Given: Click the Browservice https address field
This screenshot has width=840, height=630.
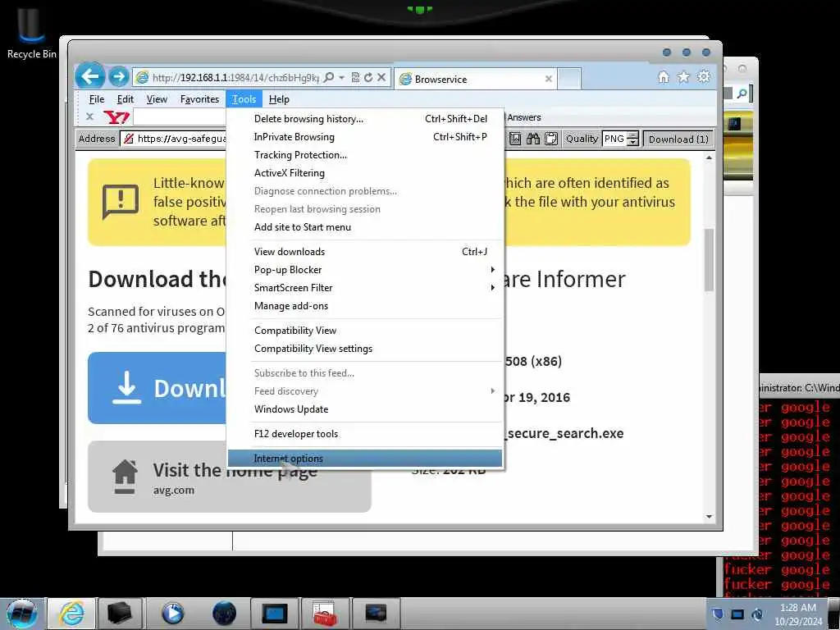Looking at the screenshot, I should [x=174, y=139].
